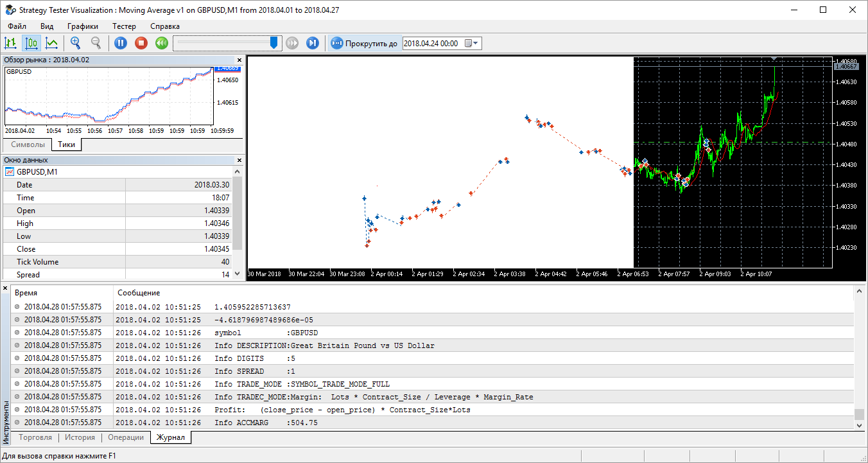Pause the strategy visualization
Image resolution: width=868 pixels, height=463 pixels.
(x=121, y=43)
